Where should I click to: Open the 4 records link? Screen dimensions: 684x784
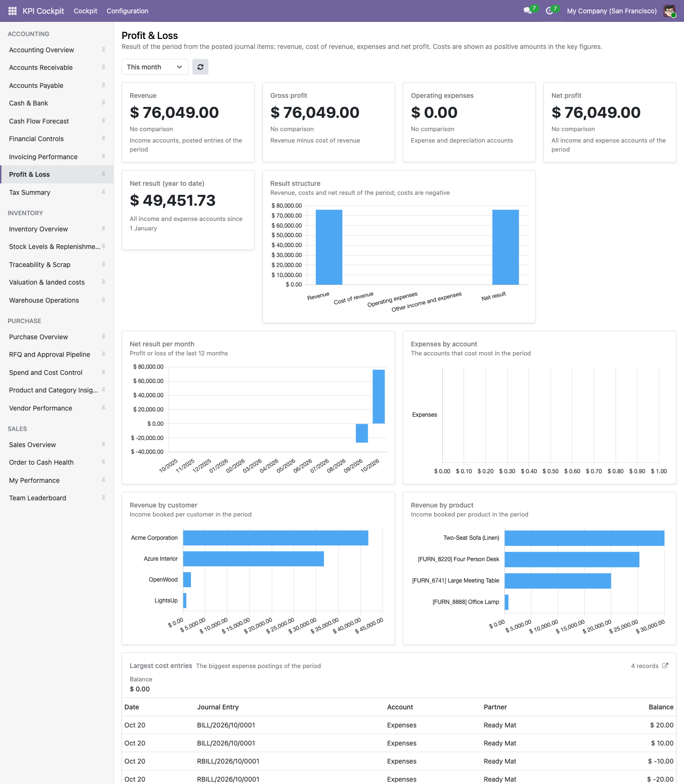(x=645, y=666)
